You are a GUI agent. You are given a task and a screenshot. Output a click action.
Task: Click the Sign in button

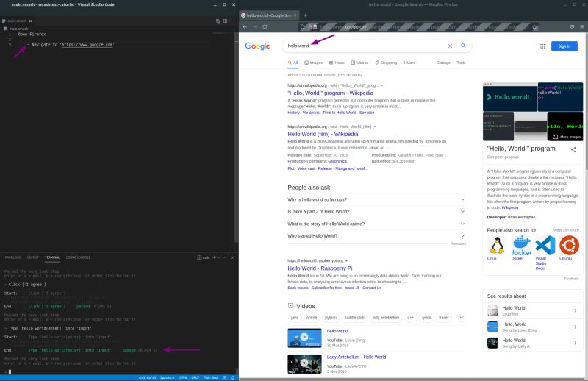(x=564, y=46)
